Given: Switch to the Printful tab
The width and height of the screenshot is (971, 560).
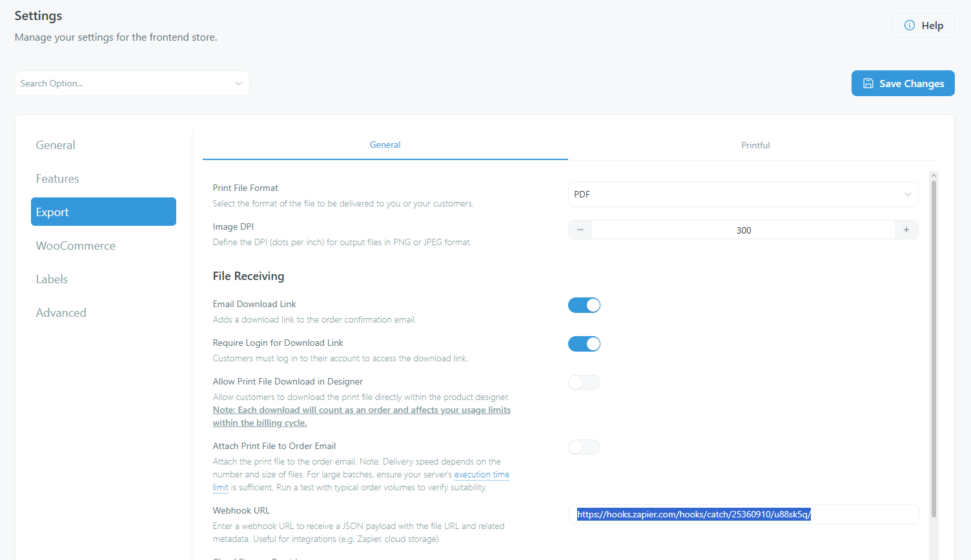Looking at the screenshot, I should pos(755,145).
